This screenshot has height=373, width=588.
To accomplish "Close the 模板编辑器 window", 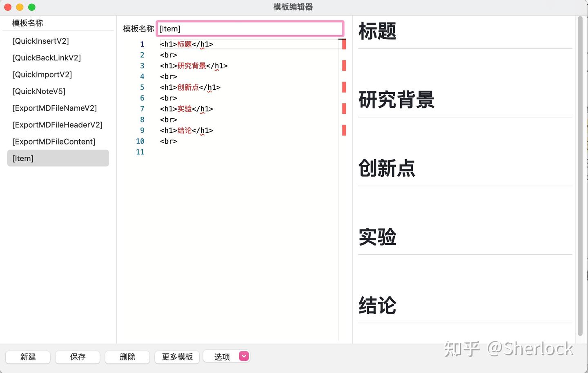I will 7,7.
